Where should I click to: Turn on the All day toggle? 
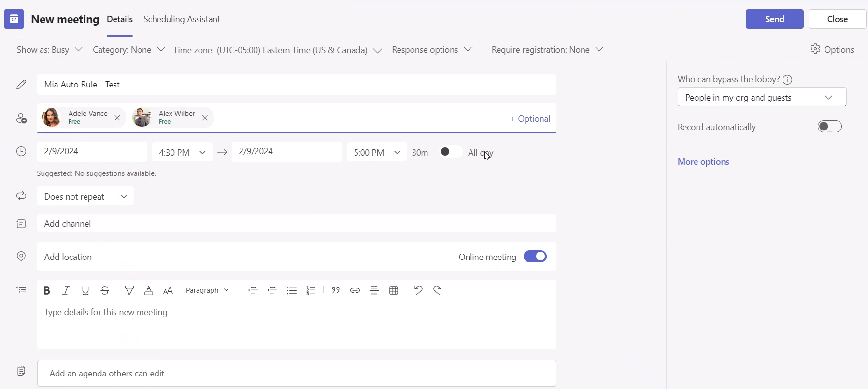click(x=450, y=152)
